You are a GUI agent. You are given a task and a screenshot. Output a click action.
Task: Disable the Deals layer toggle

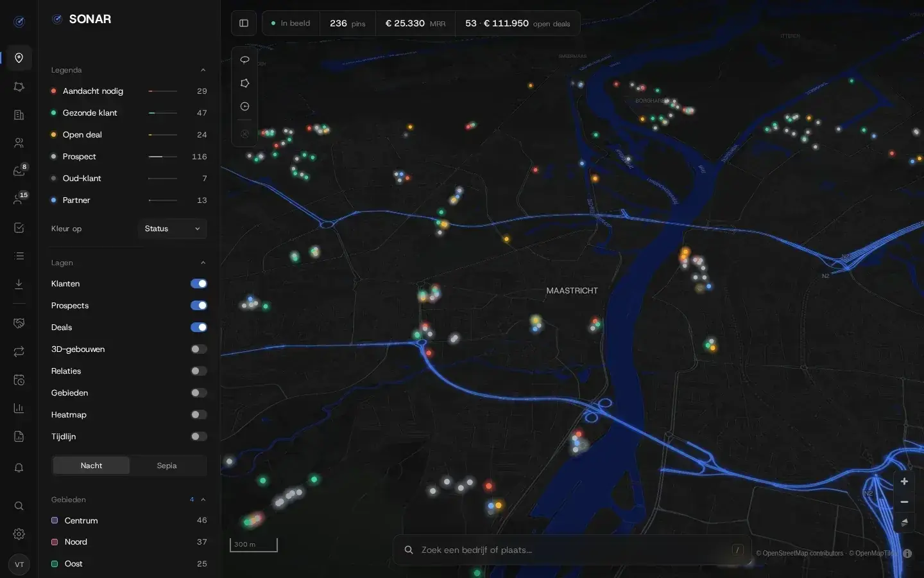click(x=199, y=328)
